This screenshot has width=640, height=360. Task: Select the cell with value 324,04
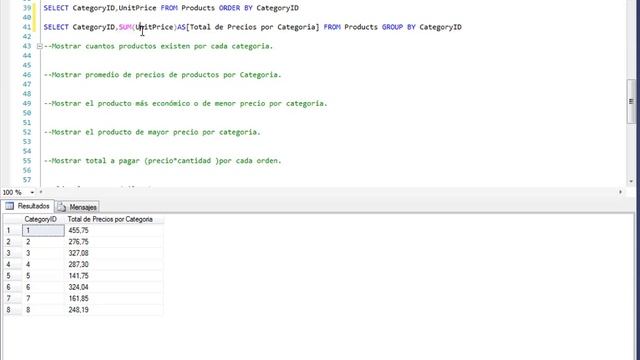click(113, 287)
